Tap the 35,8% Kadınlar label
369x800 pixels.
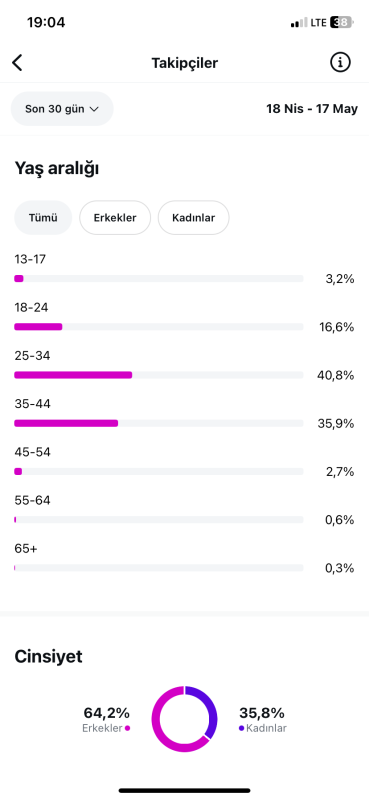262,720
